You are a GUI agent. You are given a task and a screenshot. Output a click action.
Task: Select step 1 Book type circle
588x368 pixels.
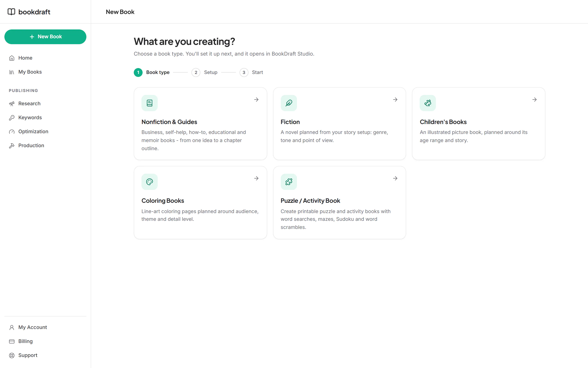(138, 72)
